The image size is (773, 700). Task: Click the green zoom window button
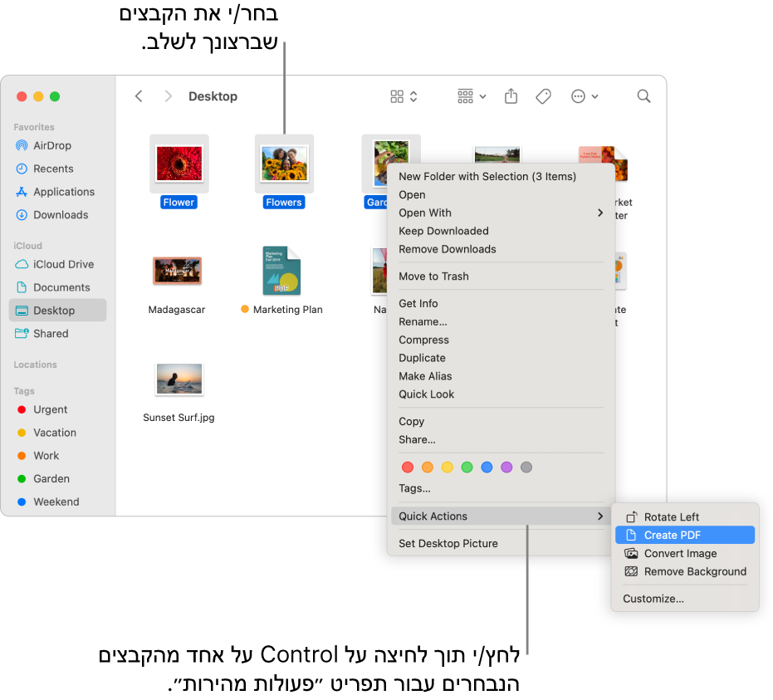55,96
